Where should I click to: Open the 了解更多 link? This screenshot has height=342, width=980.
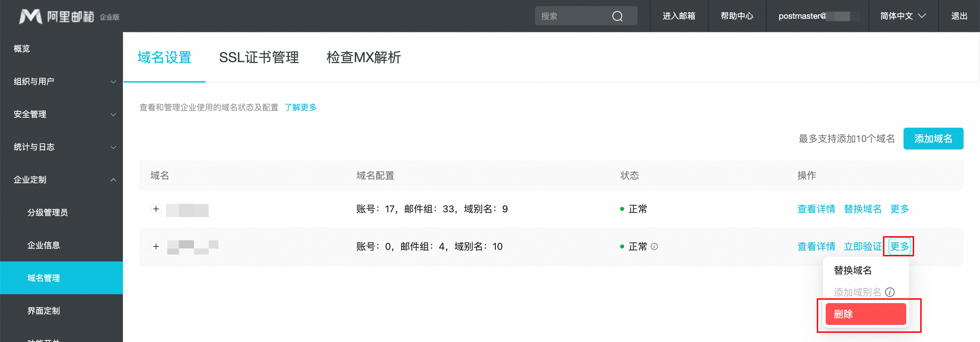300,107
